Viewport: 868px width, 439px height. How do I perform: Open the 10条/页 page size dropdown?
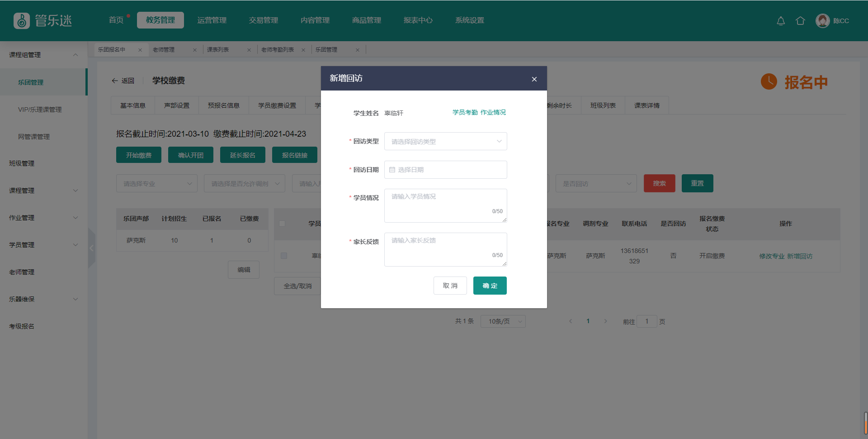(x=503, y=321)
